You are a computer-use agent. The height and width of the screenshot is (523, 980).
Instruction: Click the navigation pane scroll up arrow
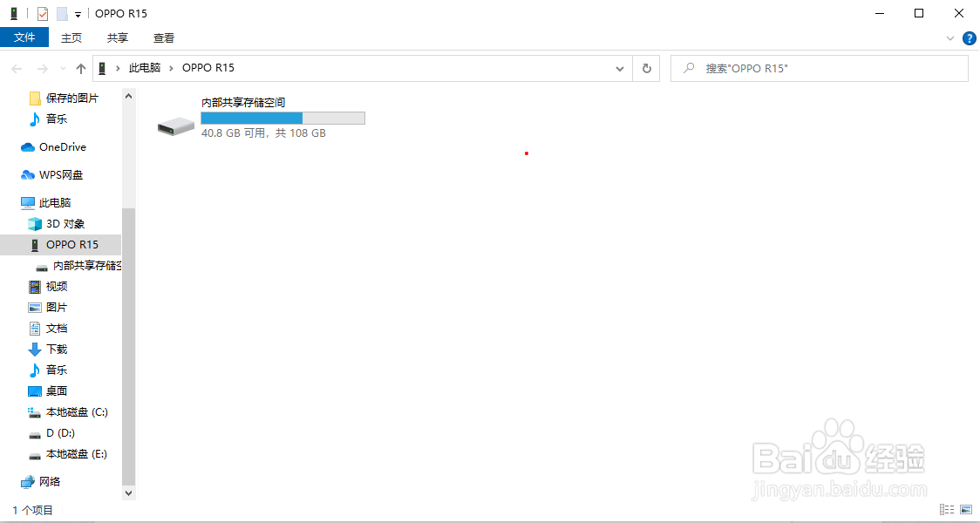point(129,96)
